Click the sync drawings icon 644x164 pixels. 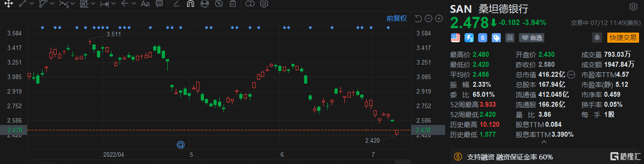point(204,4)
